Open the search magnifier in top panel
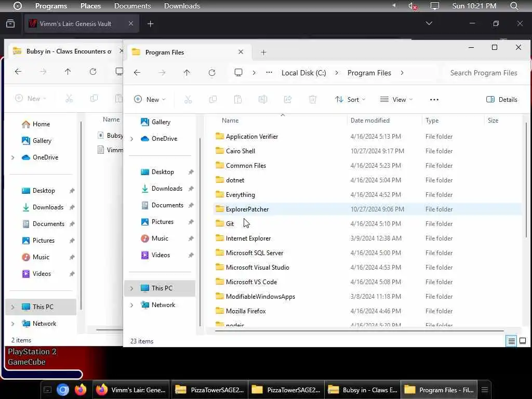The image size is (532, 399). [514, 6]
